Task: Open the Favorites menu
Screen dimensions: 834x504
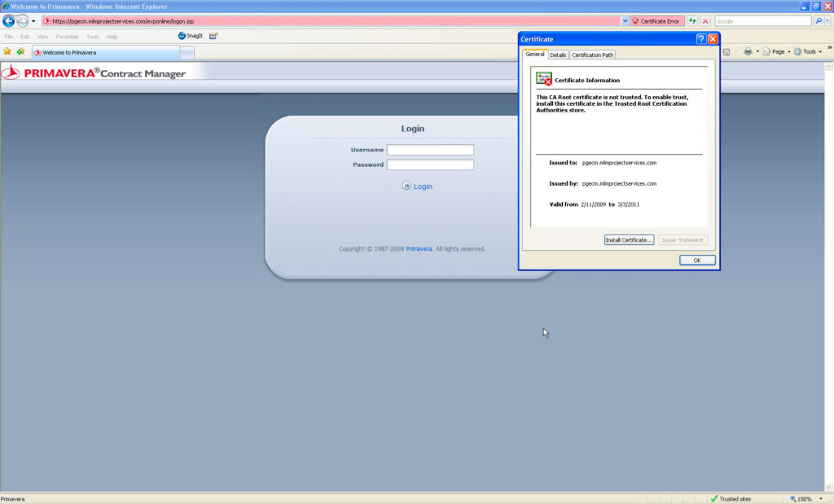Action: coord(67,36)
